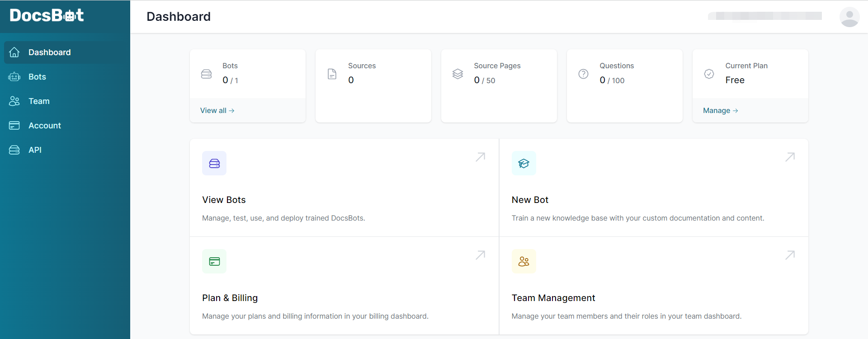Viewport: 868px width, 339px height.
Task: Click the Plan & Billing credit card icon
Action: [x=214, y=261]
